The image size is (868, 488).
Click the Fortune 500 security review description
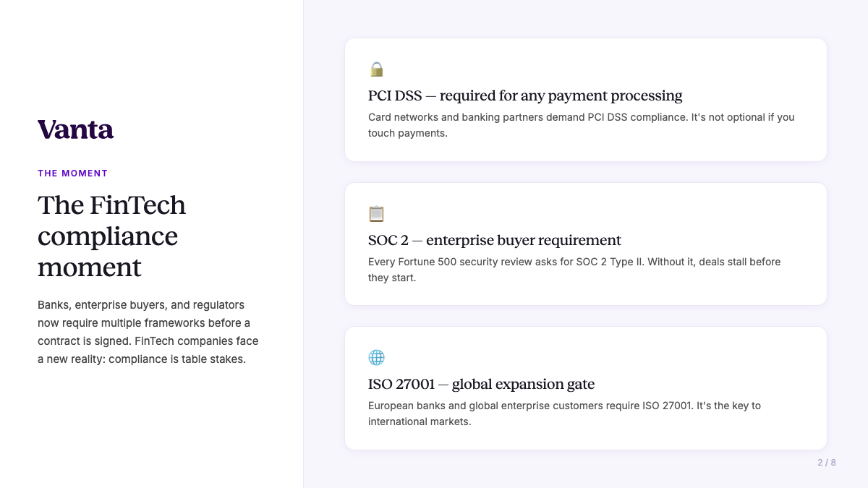coord(574,270)
